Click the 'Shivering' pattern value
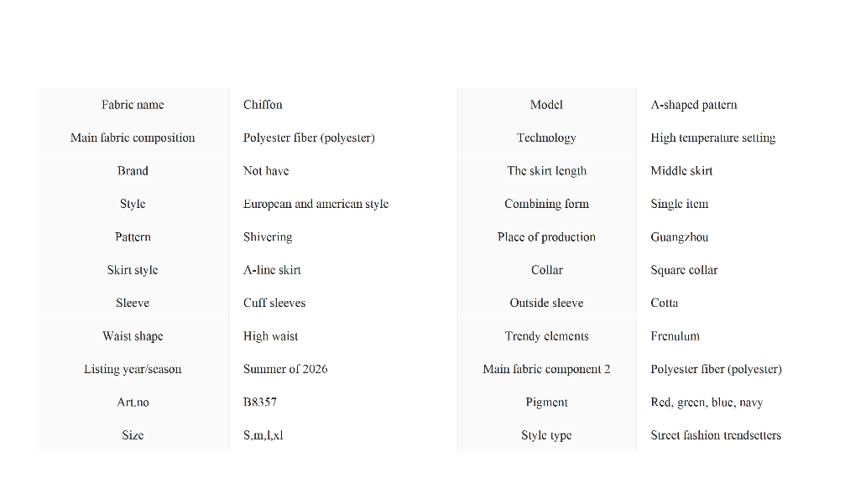Viewport: 845px width, 504px height. click(268, 237)
